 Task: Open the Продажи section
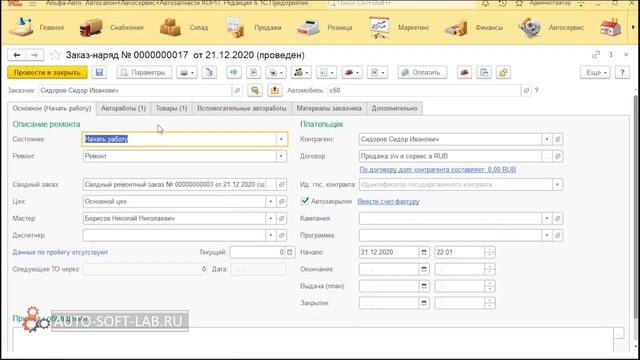click(x=253, y=27)
